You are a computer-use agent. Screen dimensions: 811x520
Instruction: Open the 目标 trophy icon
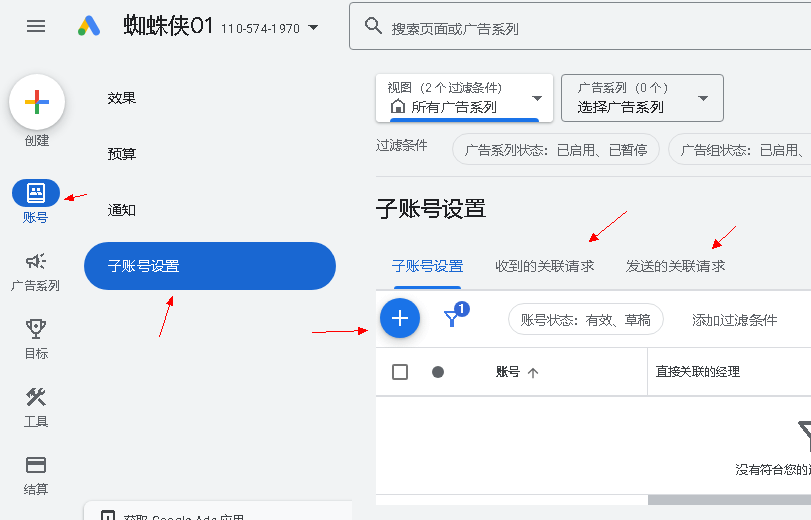36,329
